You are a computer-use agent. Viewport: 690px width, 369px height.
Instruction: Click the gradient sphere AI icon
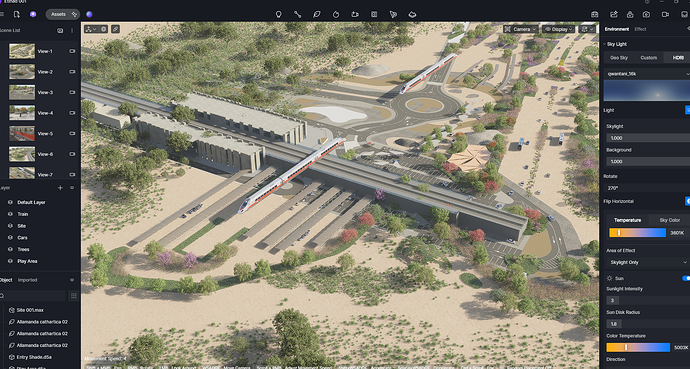89,15
